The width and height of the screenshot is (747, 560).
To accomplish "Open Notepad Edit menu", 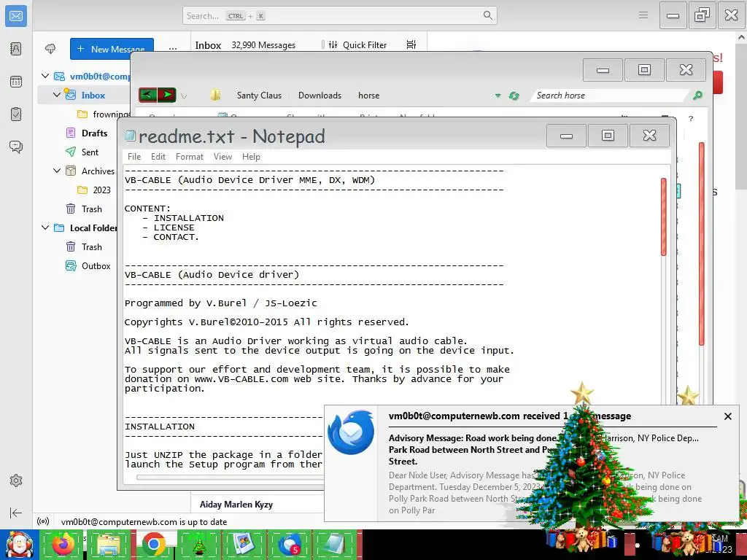I will pyautogui.click(x=158, y=157).
